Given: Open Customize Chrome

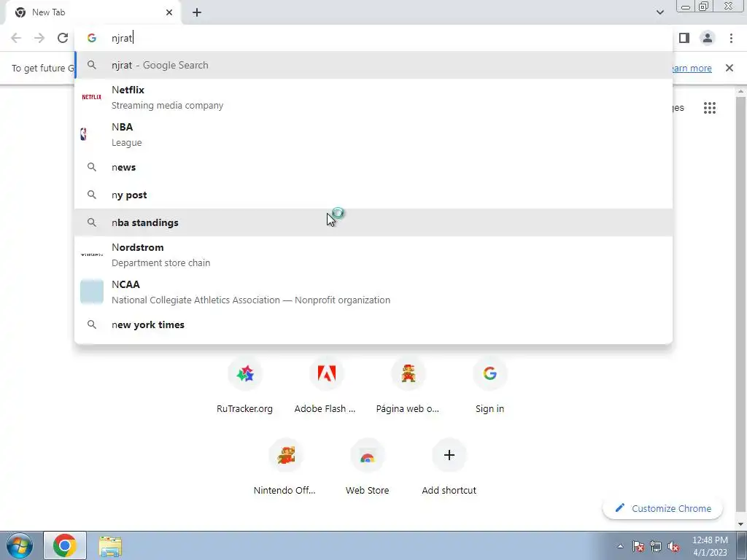Looking at the screenshot, I should coord(662,508).
